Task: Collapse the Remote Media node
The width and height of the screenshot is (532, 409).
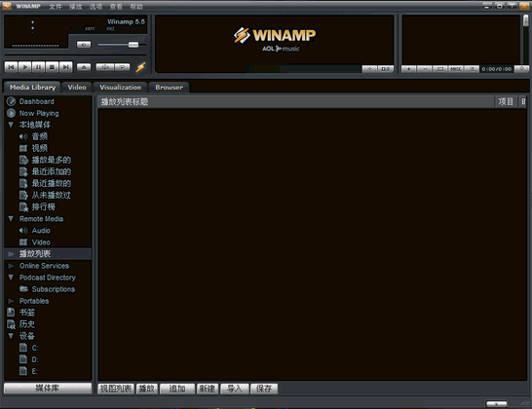Action: point(11,219)
